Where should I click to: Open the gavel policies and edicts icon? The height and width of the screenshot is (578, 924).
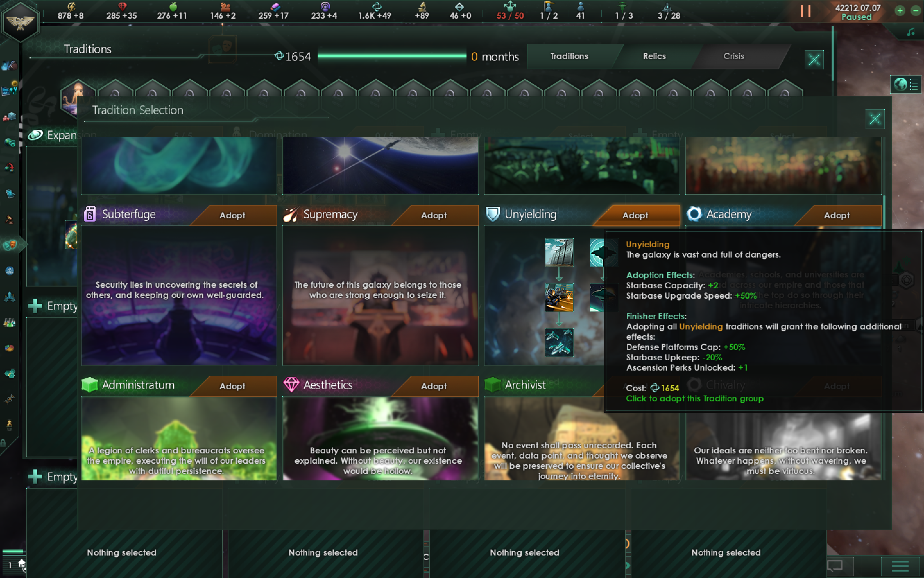[9, 219]
